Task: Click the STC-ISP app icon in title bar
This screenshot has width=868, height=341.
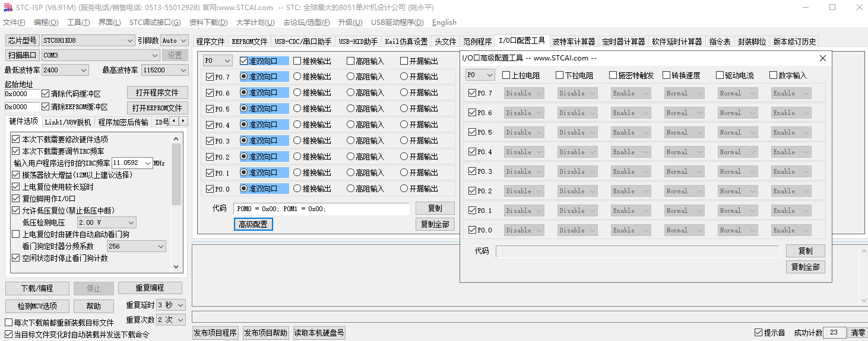Action: pyautogui.click(x=8, y=8)
